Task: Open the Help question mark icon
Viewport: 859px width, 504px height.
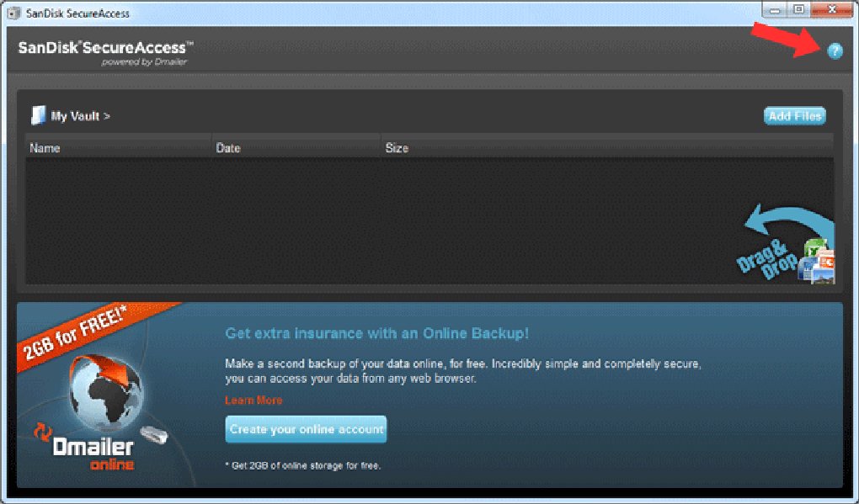Action: pyautogui.click(x=835, y=51)
